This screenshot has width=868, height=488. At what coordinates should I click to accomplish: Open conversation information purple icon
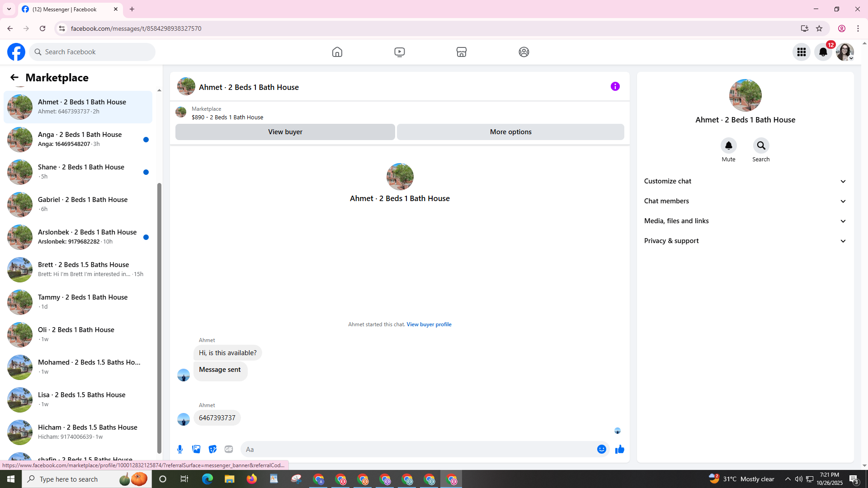(x=615, y=86)
